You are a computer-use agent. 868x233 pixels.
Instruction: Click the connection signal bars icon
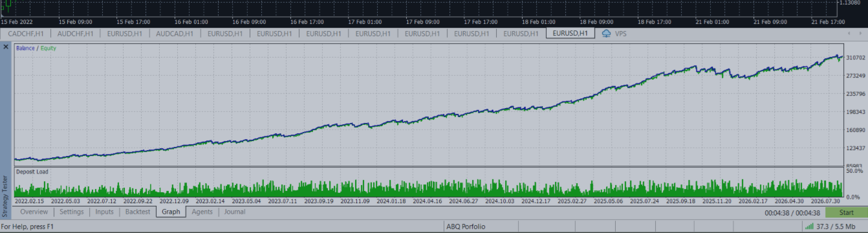pos(808,226)
